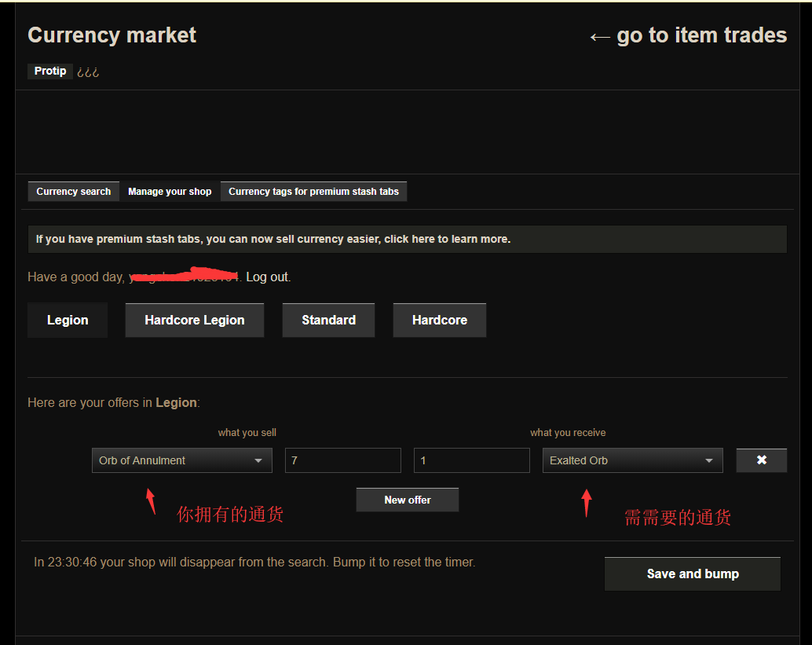The height and width of the screenshot is (645, 812).
Task: Choose the Legion league button
Action: coord(68,321)
